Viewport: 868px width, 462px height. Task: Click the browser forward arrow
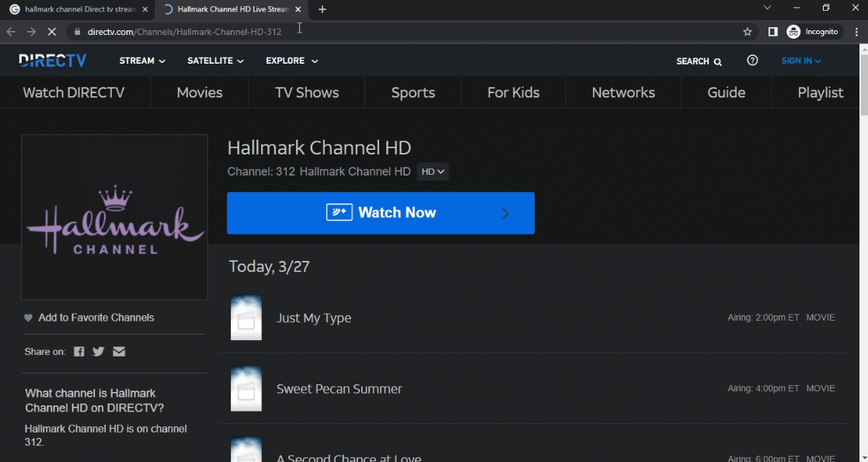tap(31, 32)
